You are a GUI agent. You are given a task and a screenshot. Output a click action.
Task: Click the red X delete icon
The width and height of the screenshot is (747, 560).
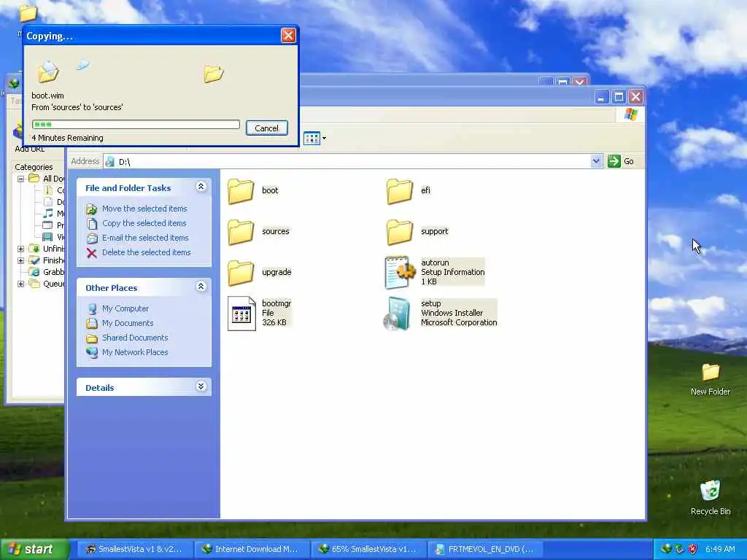[92, 253]
